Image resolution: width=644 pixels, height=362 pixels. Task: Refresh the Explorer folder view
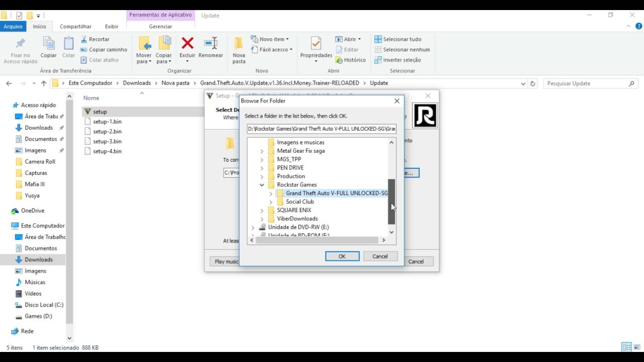click(533, 83)
